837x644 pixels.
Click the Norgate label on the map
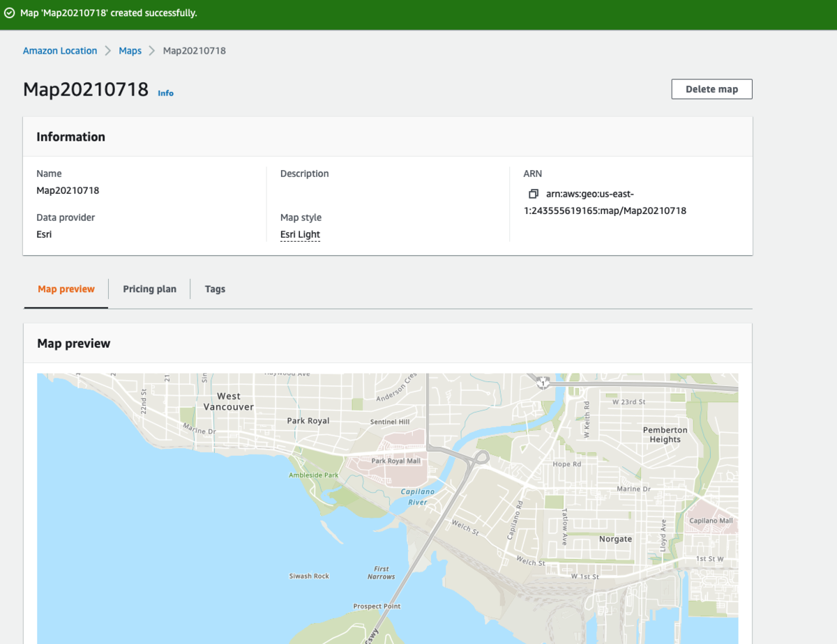coord(615,539)
